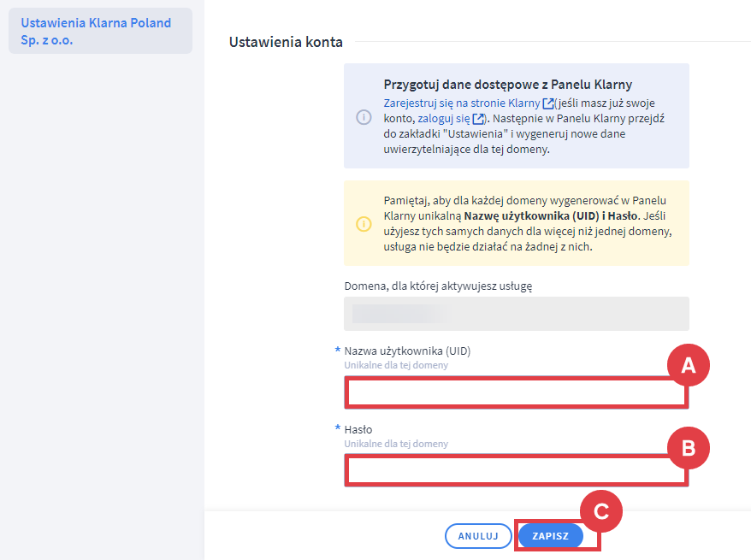This screenshot has height=560, width=751.
Task: Click the red C marker badge
Action: (x=600, y=510)
